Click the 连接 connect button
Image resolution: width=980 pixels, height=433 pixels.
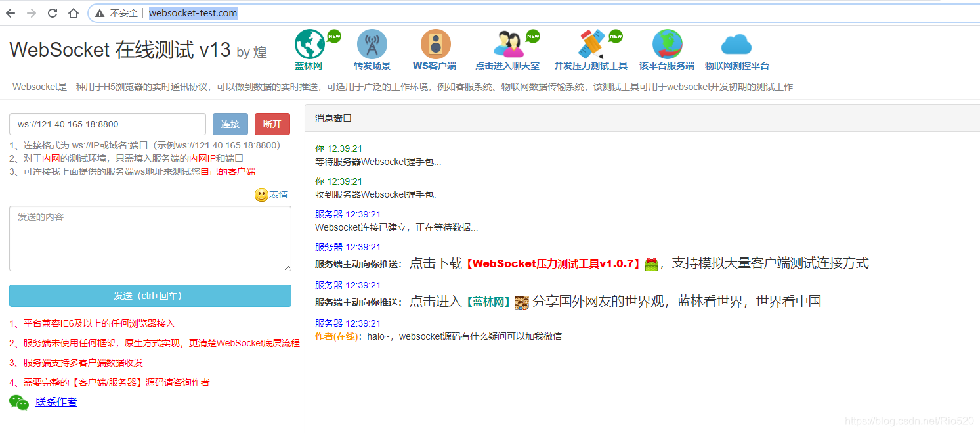(230, 124)
